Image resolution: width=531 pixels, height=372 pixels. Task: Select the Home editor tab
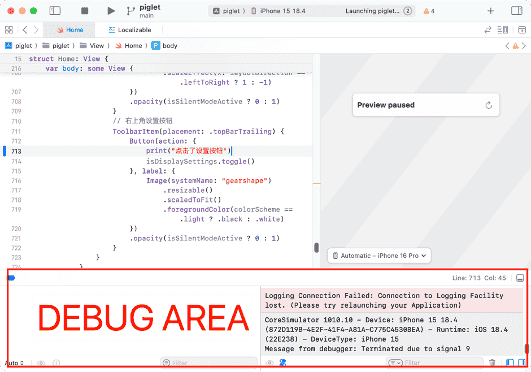pyautogui.click(x=70, y=30)
